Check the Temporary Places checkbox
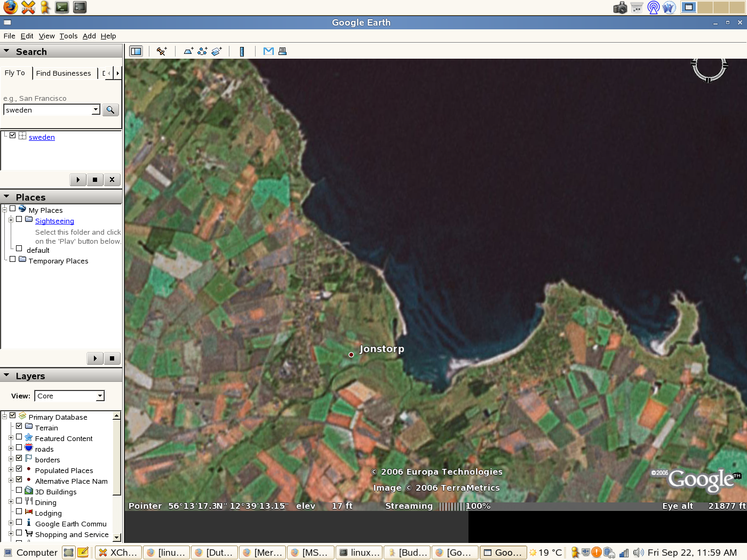This screenshot has height=560, width=747. point(13,259)
